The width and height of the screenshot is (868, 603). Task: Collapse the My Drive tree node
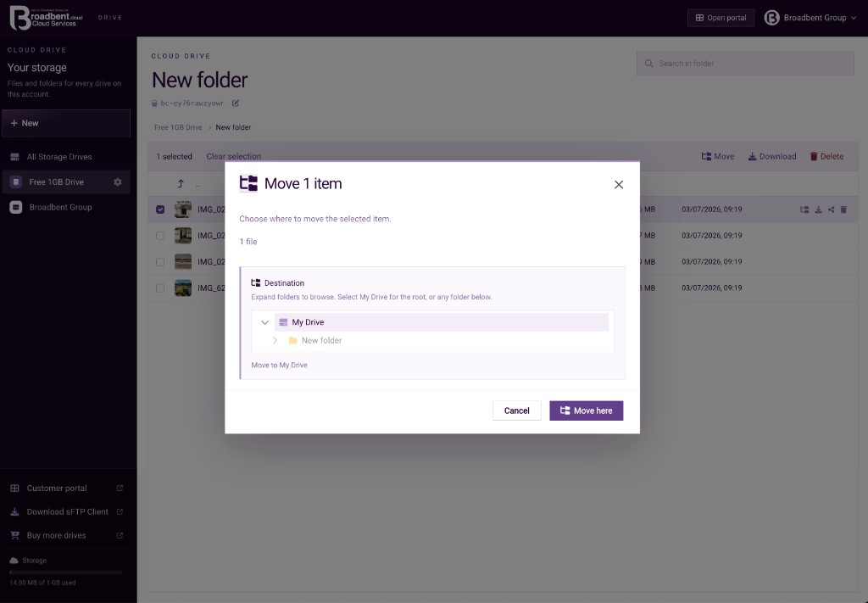(264, 322)
